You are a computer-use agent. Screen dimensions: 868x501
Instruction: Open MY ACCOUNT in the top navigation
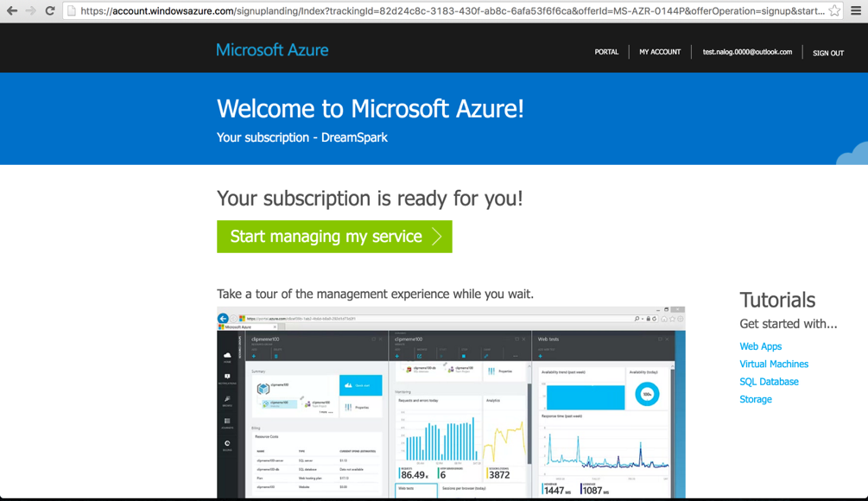[x=659, y=52]
